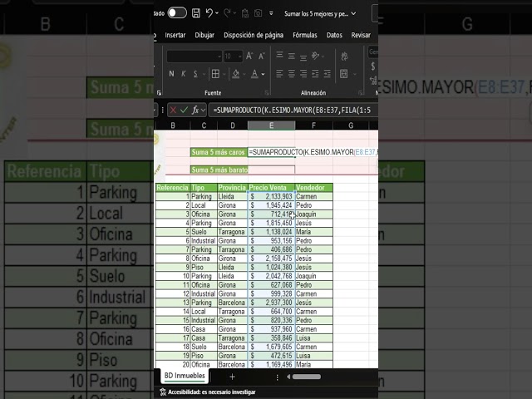Click the Center align icon

click(x=292, y=74)
